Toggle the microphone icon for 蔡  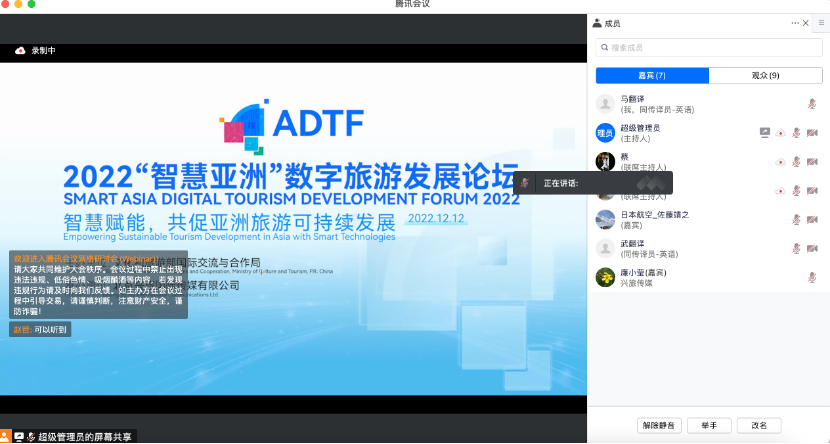click(x=796, y=162)
